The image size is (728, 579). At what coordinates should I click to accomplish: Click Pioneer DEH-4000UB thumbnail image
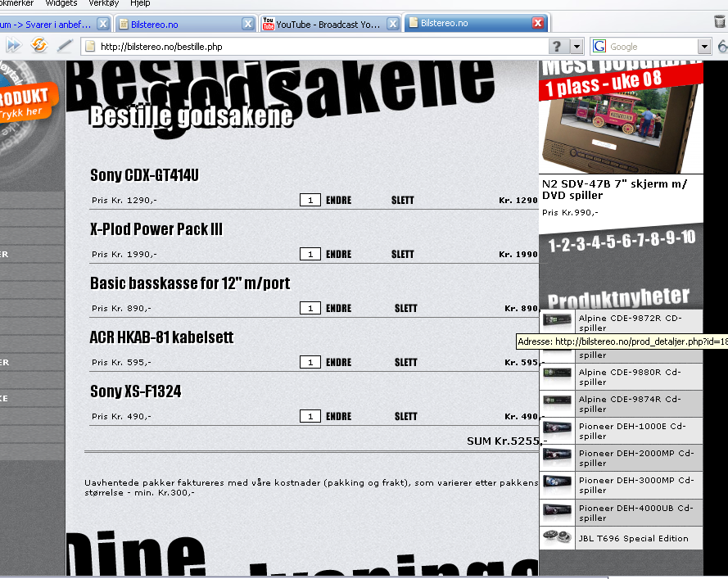[x=557, y=509]
